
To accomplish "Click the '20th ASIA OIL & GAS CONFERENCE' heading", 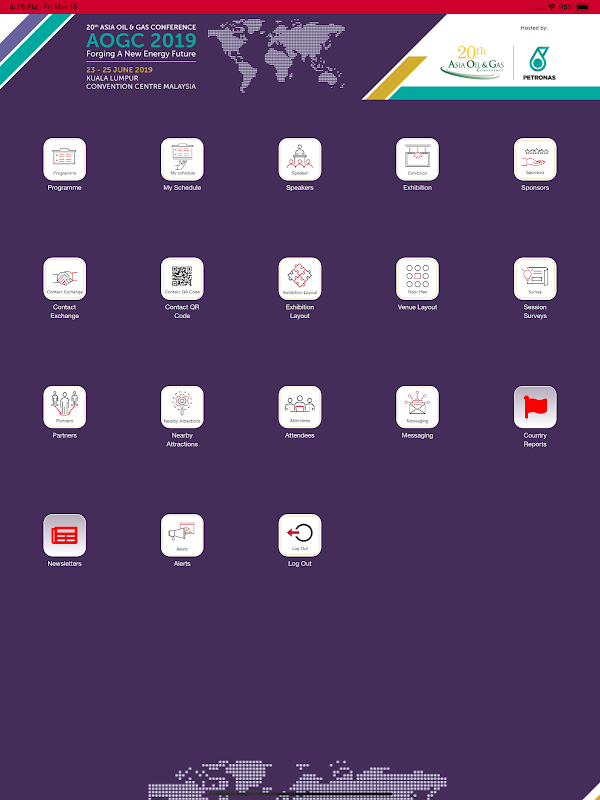I will tap(141, 27).
